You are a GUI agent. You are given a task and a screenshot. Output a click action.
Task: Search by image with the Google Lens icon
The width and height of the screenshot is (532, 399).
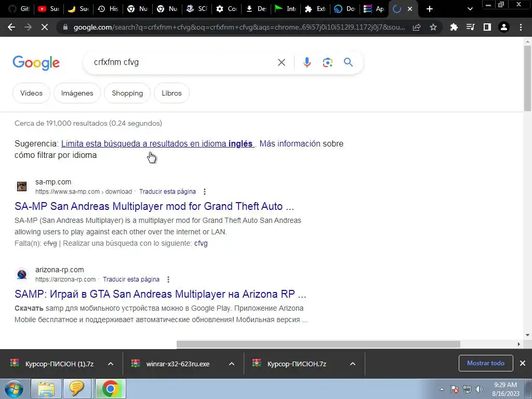click(327, 62)
